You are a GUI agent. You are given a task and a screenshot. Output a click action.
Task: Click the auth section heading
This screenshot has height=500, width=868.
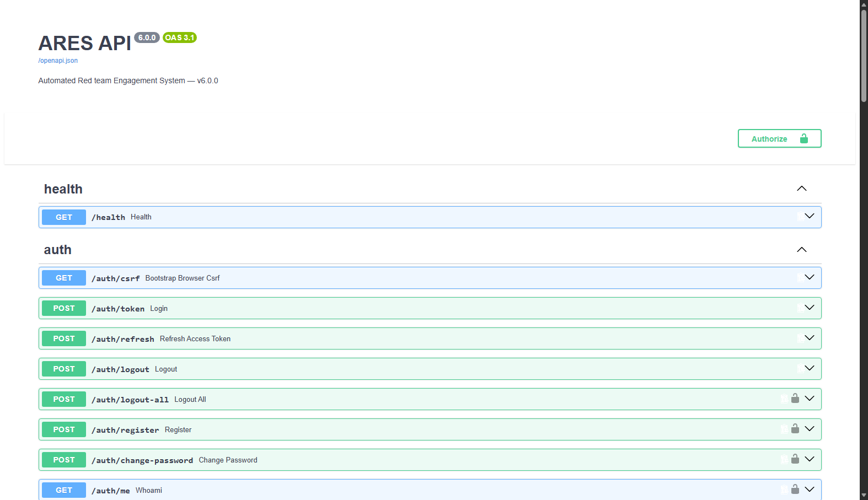click(x=58, y=250)
